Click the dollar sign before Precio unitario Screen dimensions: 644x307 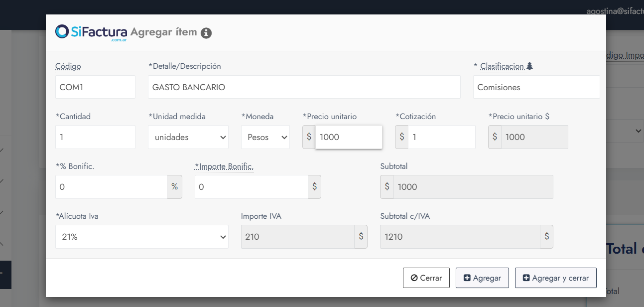(x=309, y=137)
